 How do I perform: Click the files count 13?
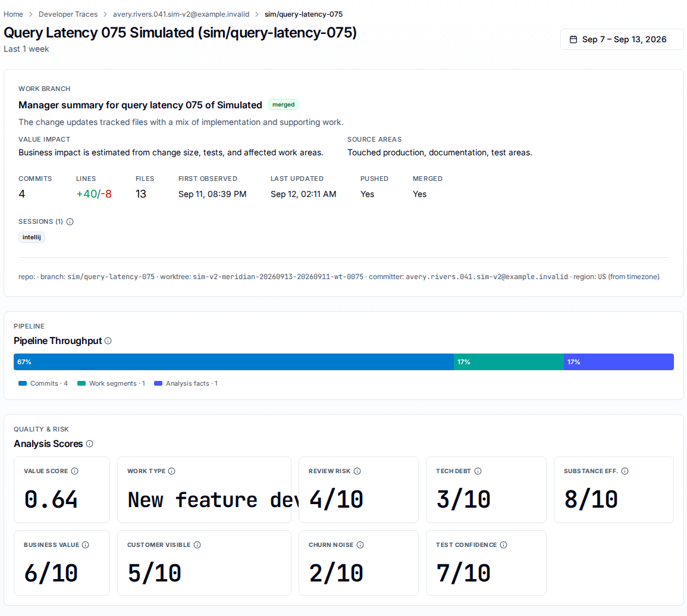(140, 194)
